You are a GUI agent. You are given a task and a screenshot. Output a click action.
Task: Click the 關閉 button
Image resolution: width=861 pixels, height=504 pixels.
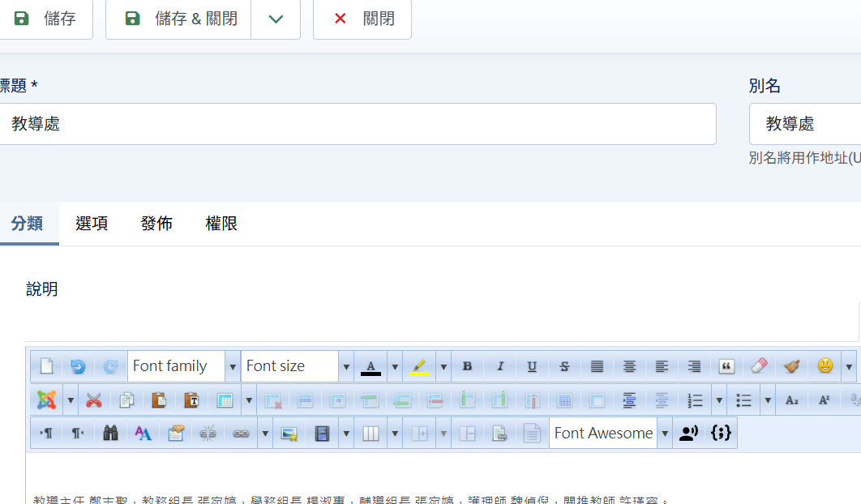362,19
